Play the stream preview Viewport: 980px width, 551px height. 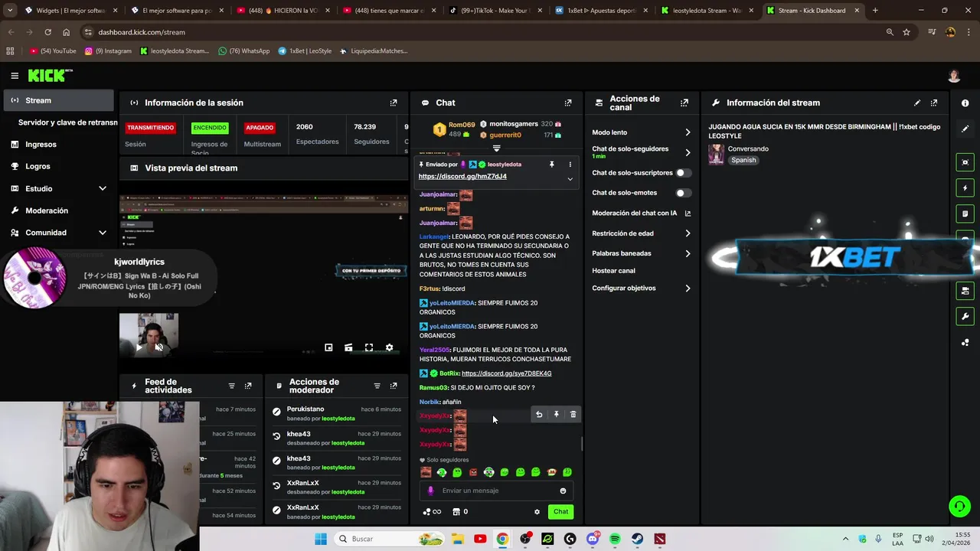[x=139, y=347]
